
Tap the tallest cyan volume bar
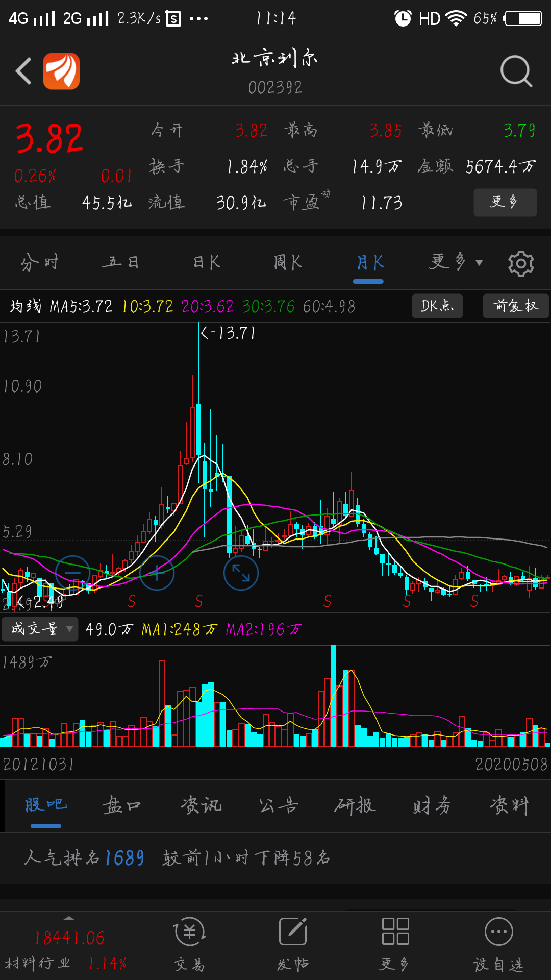(x=333, y=696)
